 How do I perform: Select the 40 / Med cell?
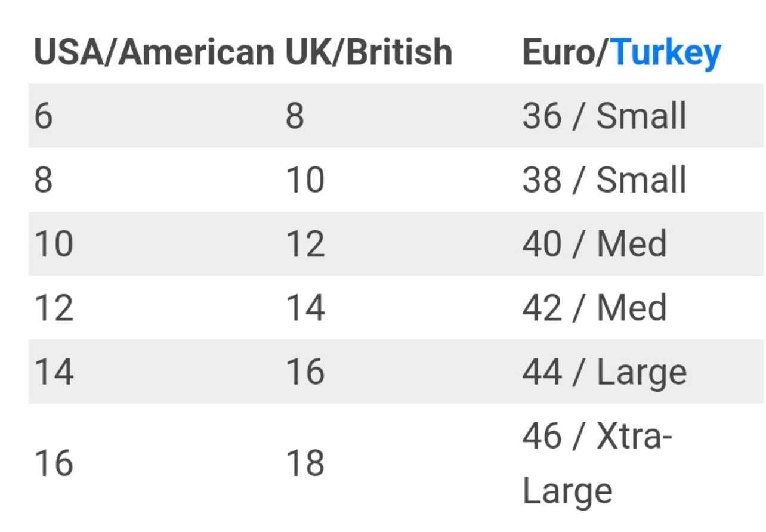595,243
